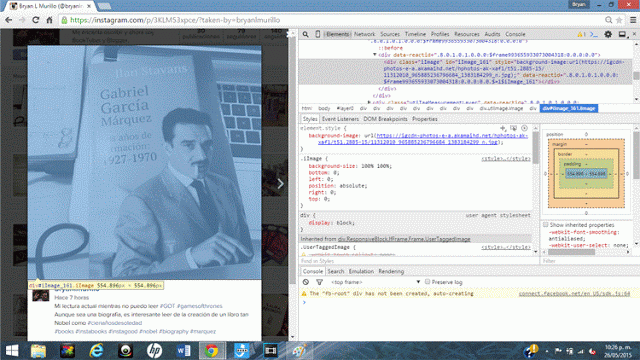640x360 pixels.
Task: Click the inherited-from div.ResponsiveBlock link
Action: [x=404, y=239]
